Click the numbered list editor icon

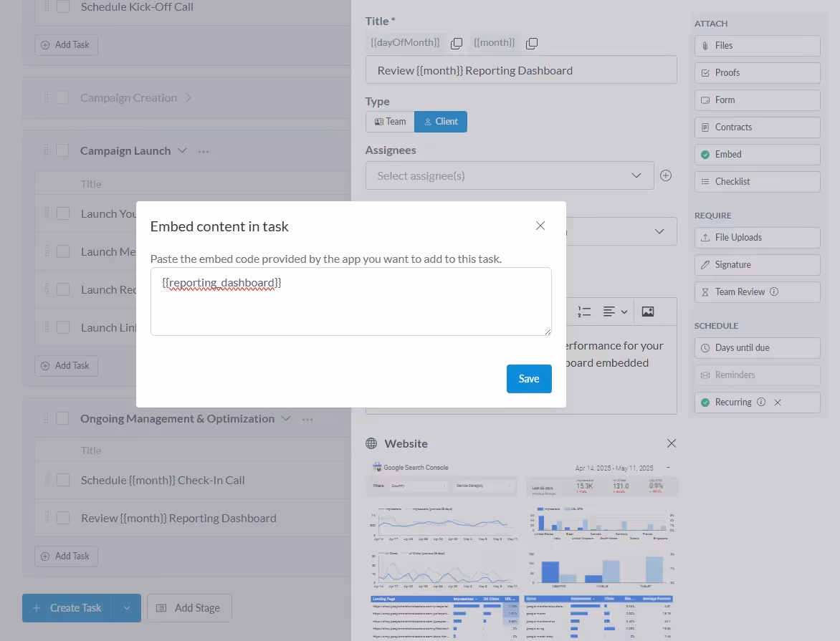(x=584, y=312)
